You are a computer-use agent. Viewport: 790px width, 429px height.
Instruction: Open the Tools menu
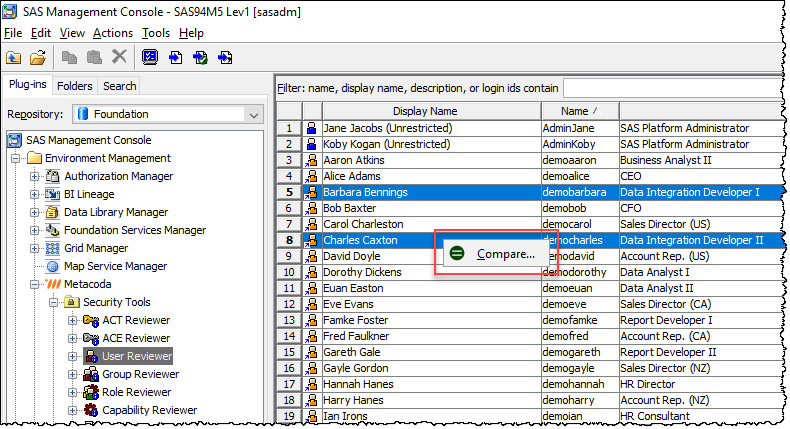156,33
